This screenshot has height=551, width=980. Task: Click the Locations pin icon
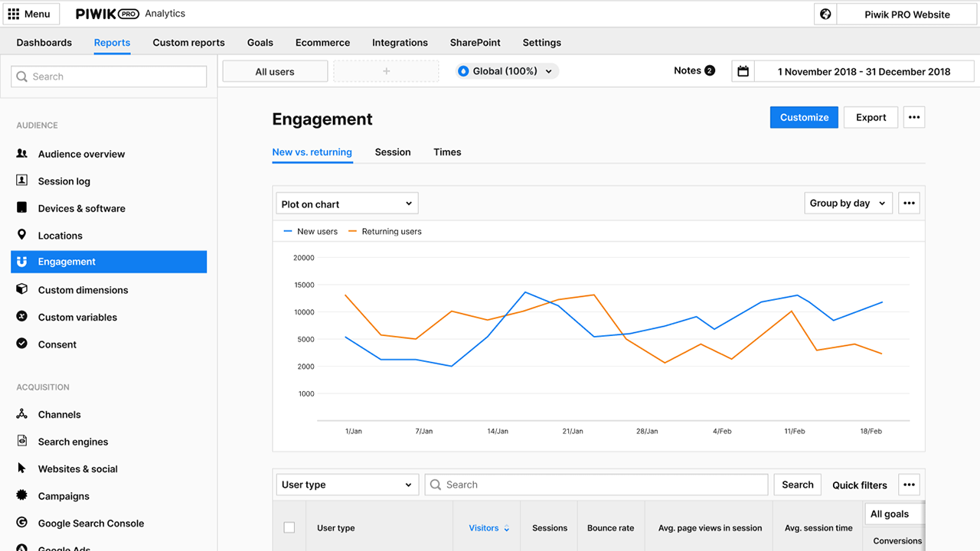[x=21, y=235]
